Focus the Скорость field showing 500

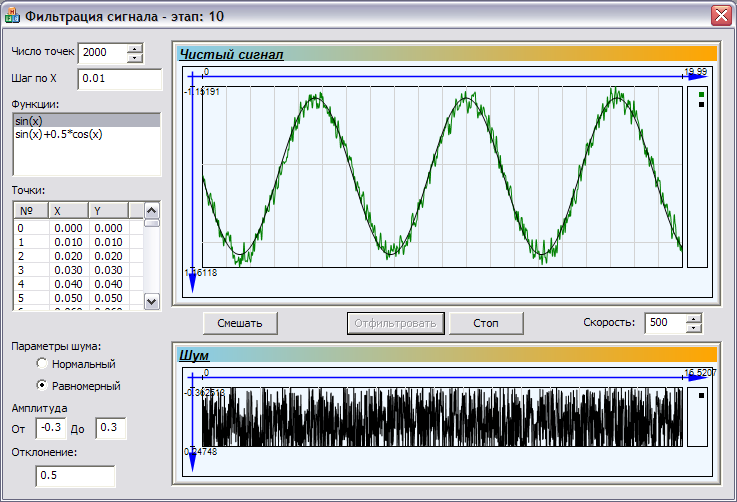(666, 322)
